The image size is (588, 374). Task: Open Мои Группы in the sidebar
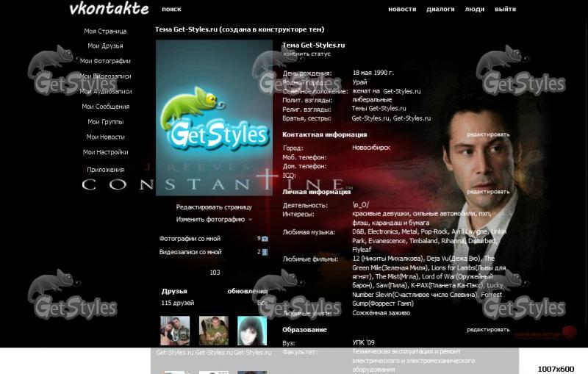[105, 122]
